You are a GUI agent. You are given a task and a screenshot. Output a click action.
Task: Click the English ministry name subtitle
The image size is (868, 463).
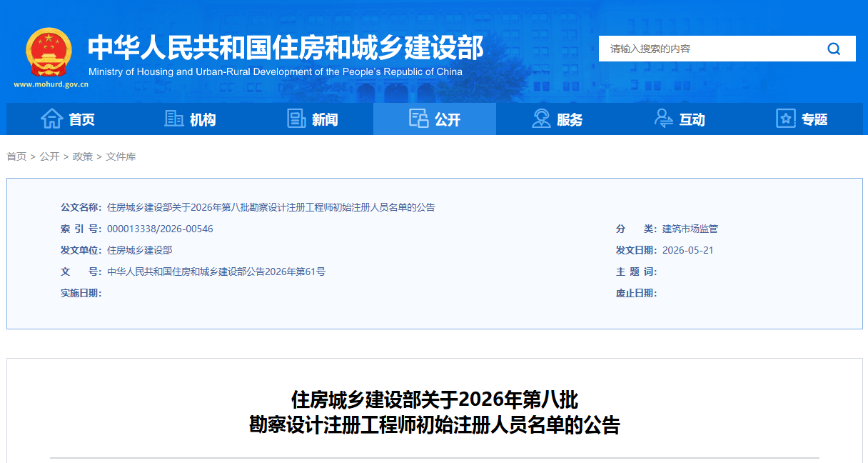tap(276, 72)
